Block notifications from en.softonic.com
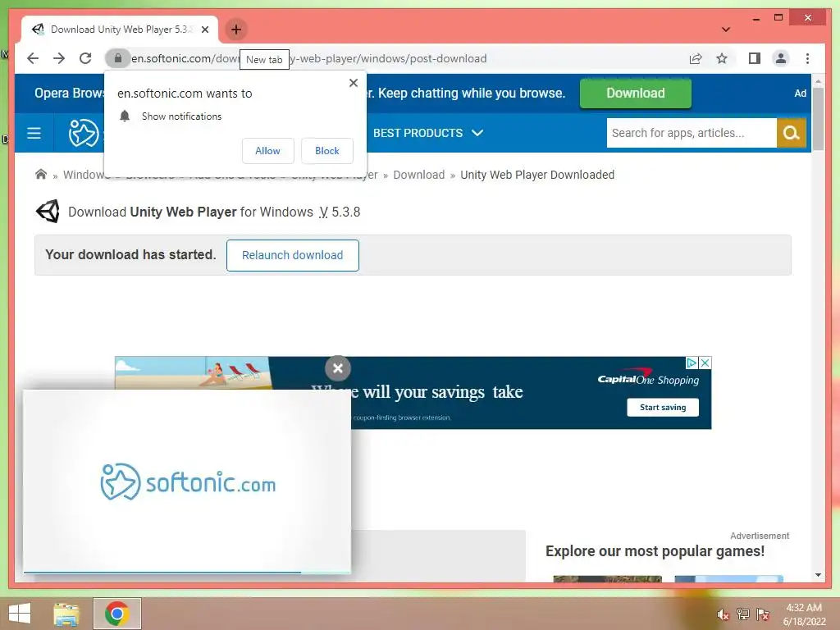The width and height of the screenshot is (840, 630). (326, 151)
